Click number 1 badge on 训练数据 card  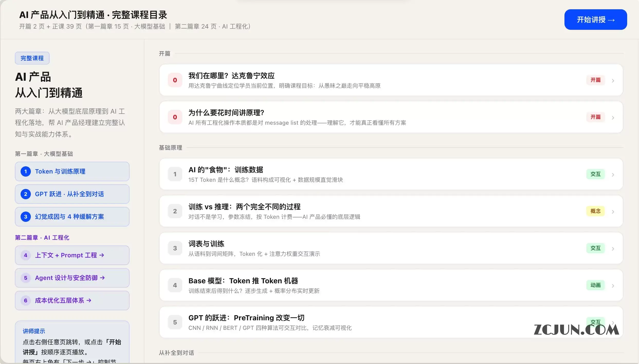point(175,174)
